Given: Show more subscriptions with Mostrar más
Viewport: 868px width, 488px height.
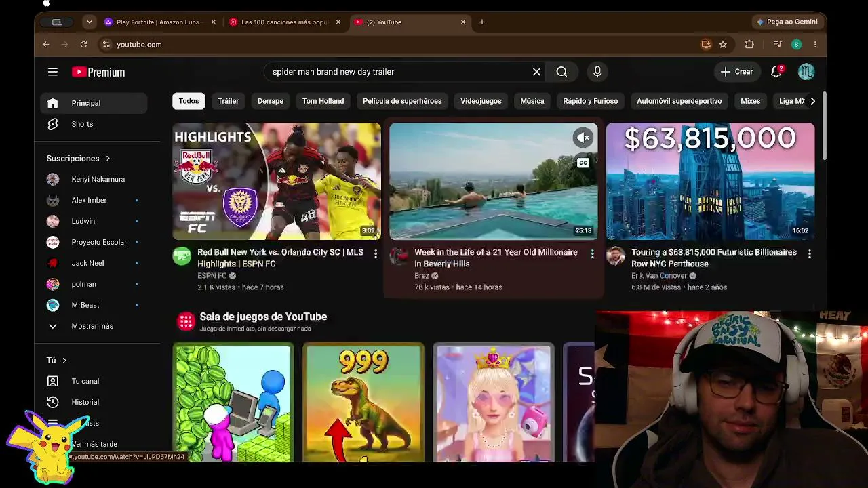Looking at the screenshot, I should coord(94,326).
